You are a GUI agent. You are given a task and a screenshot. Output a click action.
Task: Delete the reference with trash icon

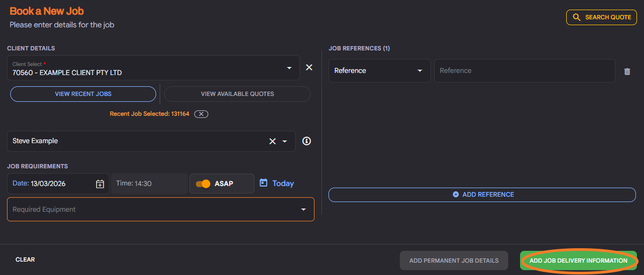pyautogui.click(x=627, y=71)
